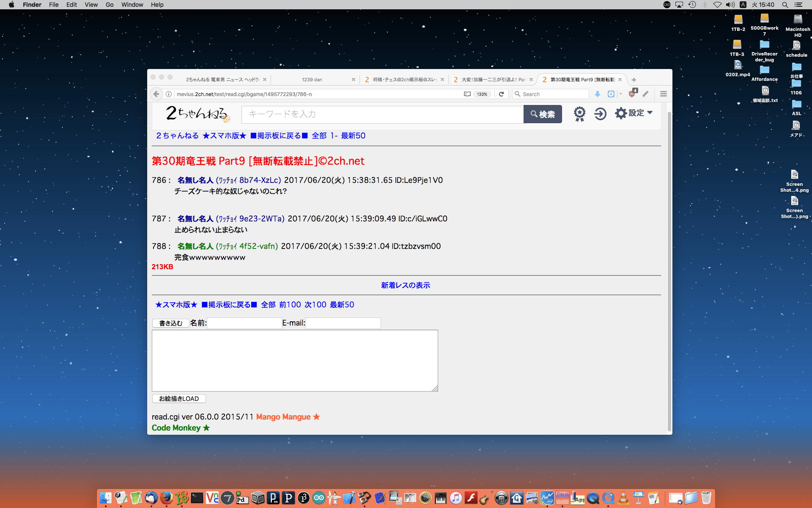The height and width of the screenshot is (508, 812).
Task: Go back with browser back arrow
Action: [156, 94]
